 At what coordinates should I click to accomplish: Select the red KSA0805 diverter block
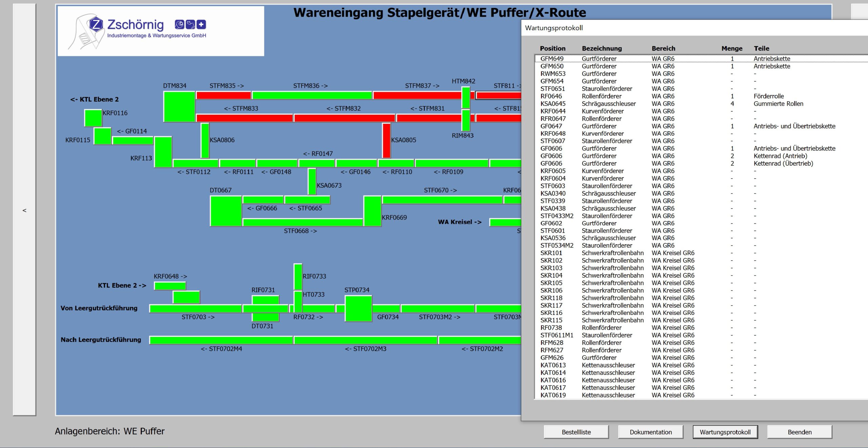point(386,140)
